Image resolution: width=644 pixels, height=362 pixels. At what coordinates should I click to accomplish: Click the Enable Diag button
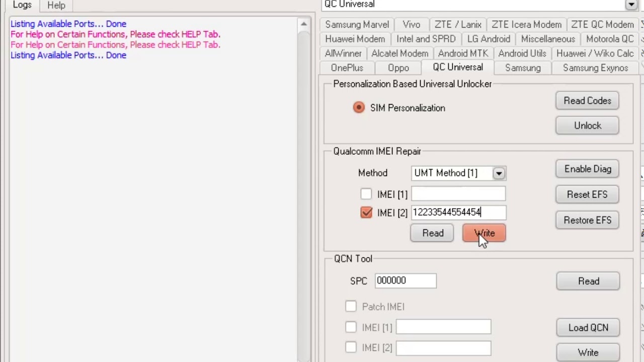pyautogui.click(x=587, y=169)
